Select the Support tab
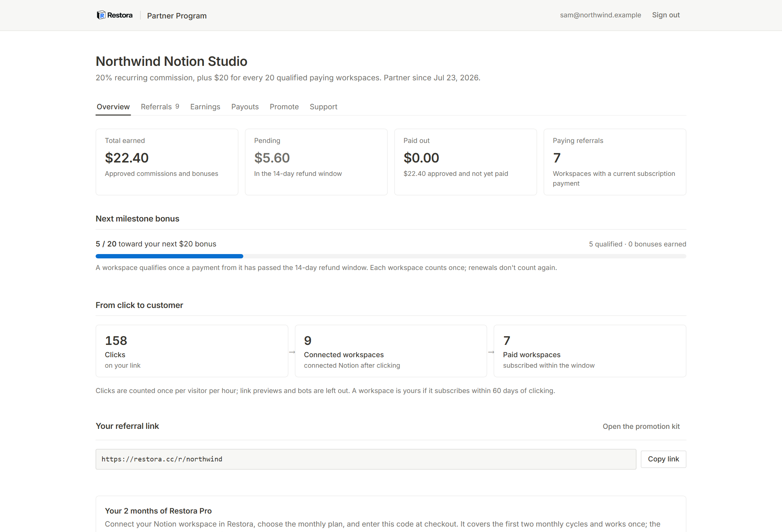 click(x=323, y=107)
